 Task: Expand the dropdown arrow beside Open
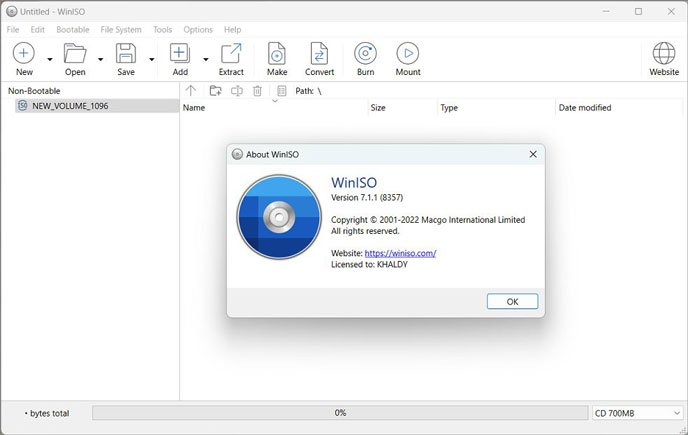100,60
